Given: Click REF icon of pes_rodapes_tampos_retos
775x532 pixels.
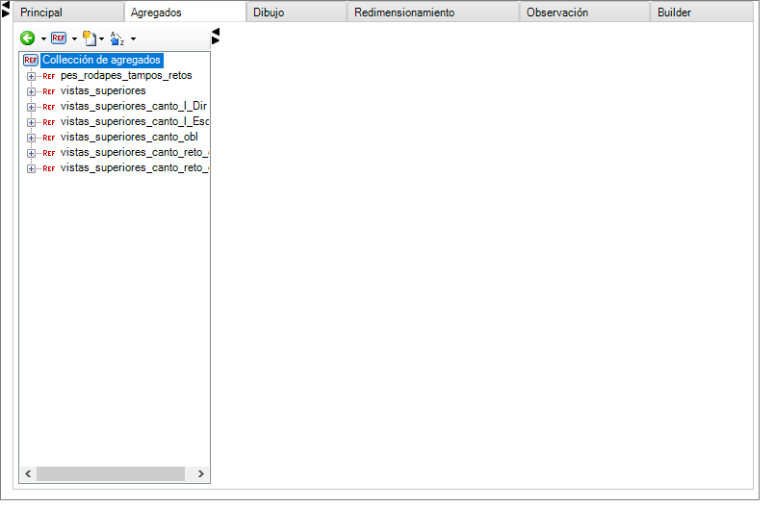Looking at the screenshot, I should pos(48,76).
